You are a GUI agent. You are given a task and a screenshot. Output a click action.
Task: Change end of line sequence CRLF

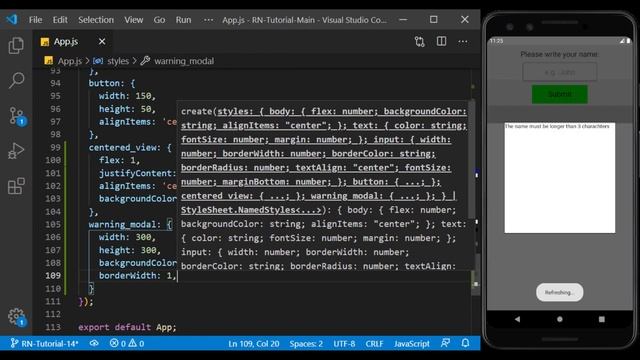[x=374, y=344]
